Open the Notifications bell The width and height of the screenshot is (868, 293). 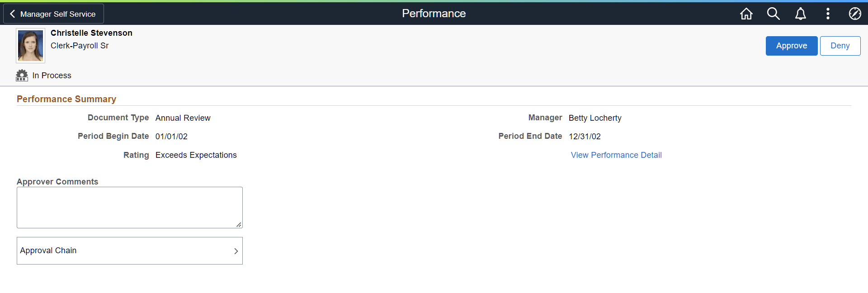click(801, 14)
